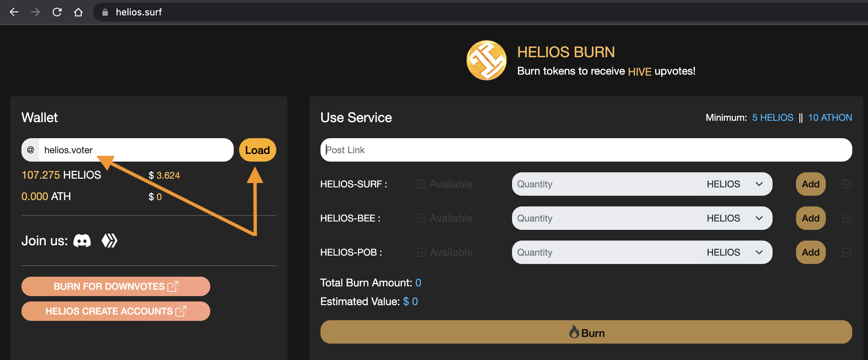Click Add for HELIOS-POB
This screenshot has width=868, height=360.
(810, 252)
